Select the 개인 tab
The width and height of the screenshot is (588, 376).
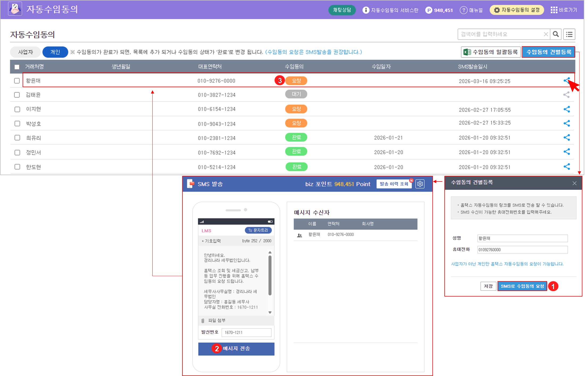point(55,52)
